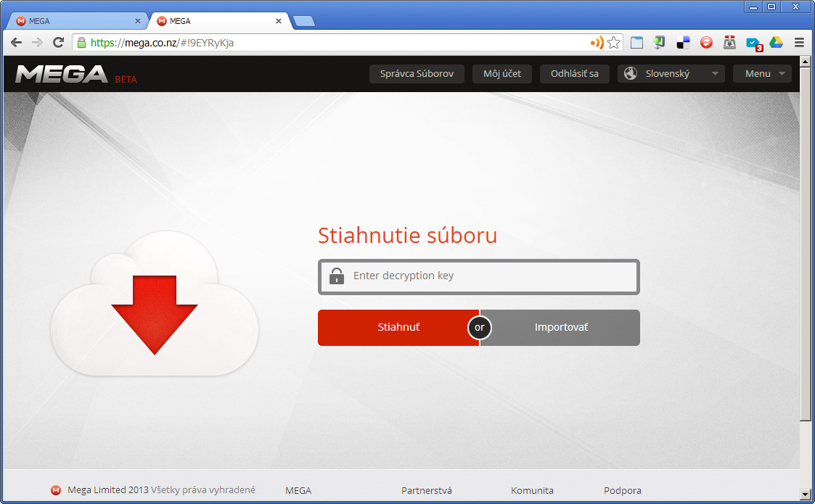Open Správca Súborov file manager
This screenshot has height=504, width=815.
(417, 74)
